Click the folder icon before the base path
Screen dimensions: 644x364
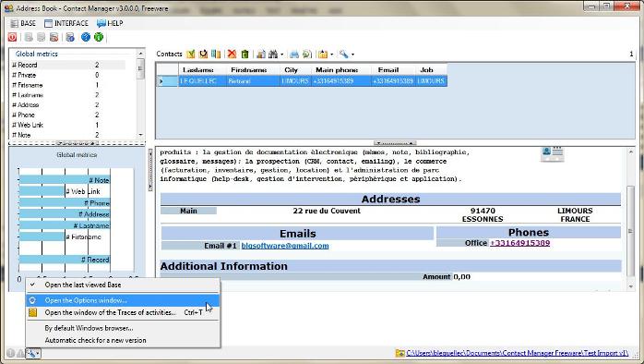[x=400, y=353]
